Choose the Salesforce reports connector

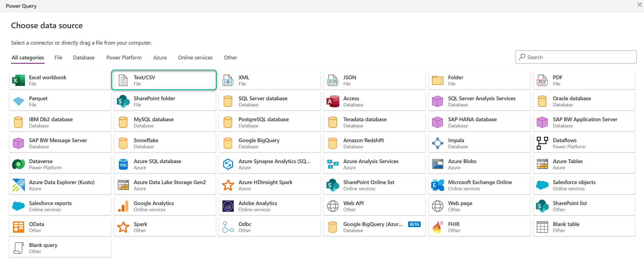(60, 206)
